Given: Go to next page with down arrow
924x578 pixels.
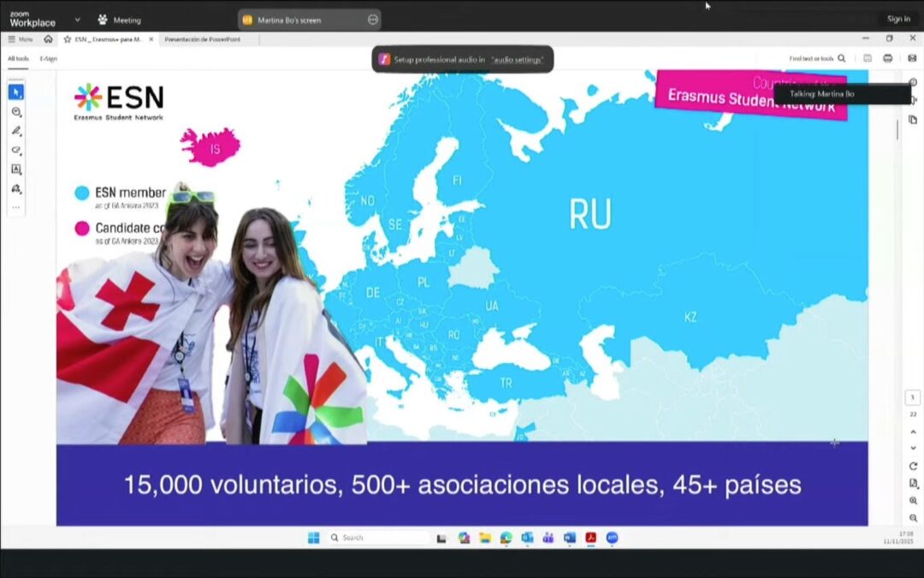Looking at the screenshot, I should click(913, 448).
